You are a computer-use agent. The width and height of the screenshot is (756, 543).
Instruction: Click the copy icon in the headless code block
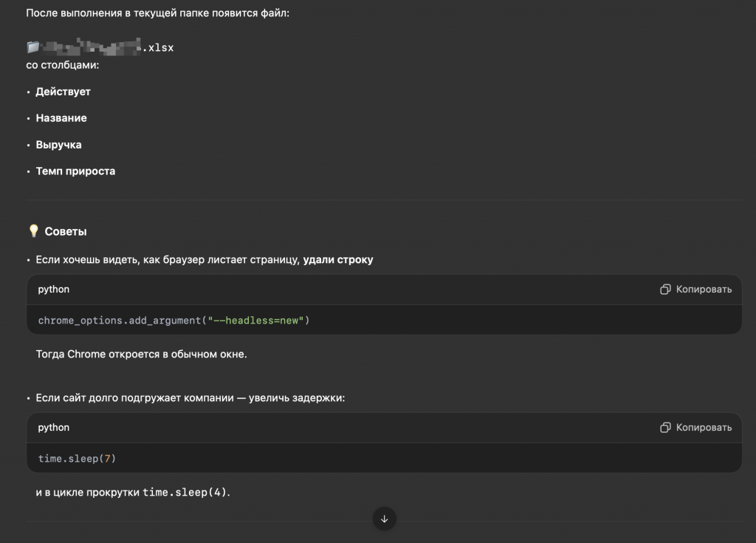pyautogui.click(x=665, y=290)
